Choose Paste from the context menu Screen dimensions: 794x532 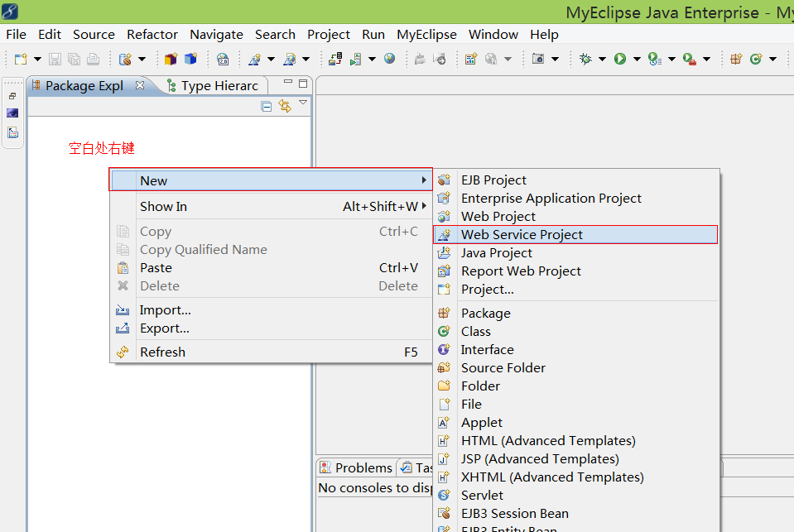(x=272, y=268)
